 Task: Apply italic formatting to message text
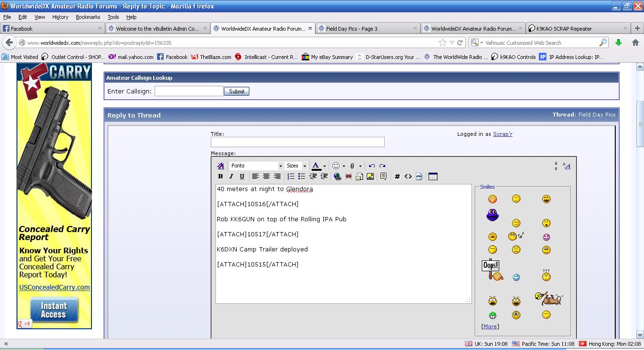tap(231, 176)
